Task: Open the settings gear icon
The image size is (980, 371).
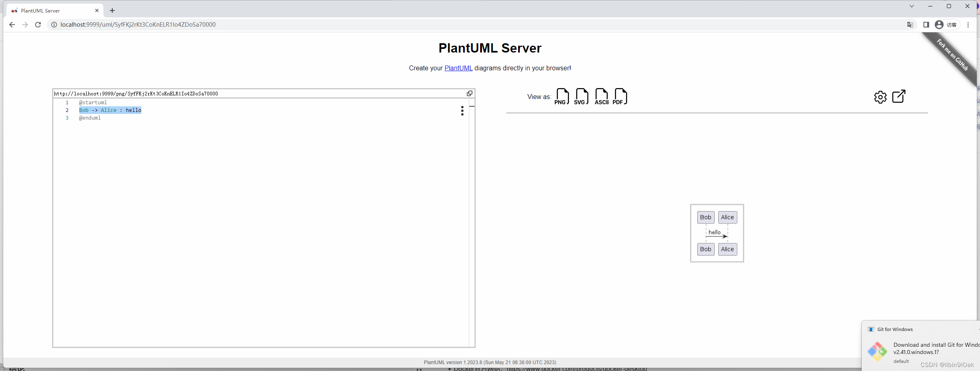Action: 880,97
